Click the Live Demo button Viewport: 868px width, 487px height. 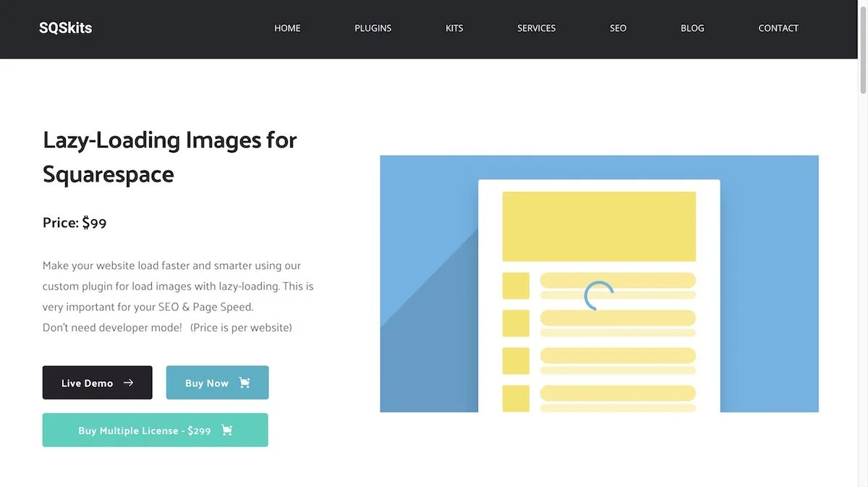pos(97,382)
